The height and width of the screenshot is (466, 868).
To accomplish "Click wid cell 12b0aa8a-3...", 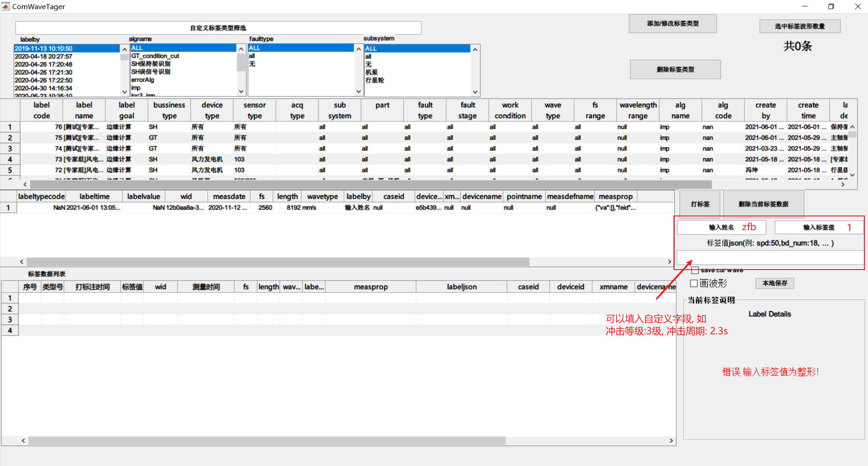I will pyautogui.click(x=186, y=208).
